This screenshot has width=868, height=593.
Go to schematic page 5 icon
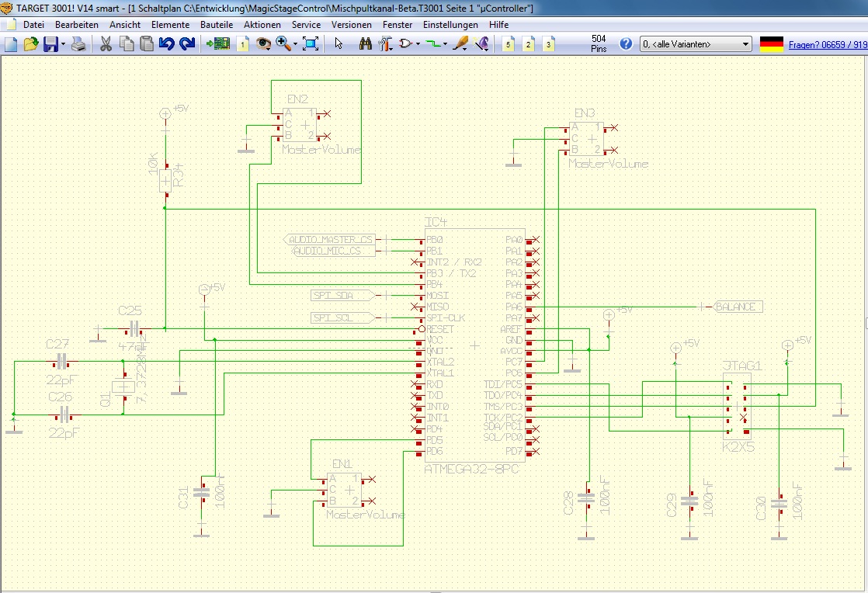point(509,44)
